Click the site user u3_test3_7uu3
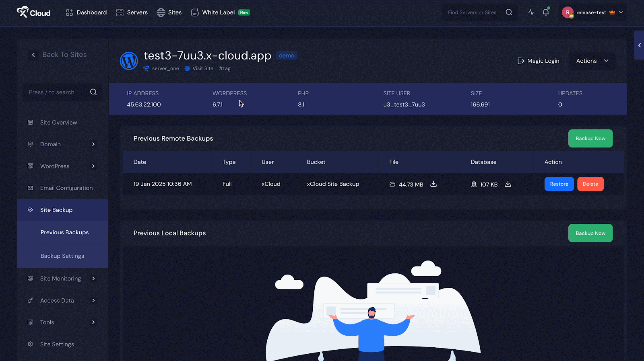 pyautogui.click(x=404, y=105)
